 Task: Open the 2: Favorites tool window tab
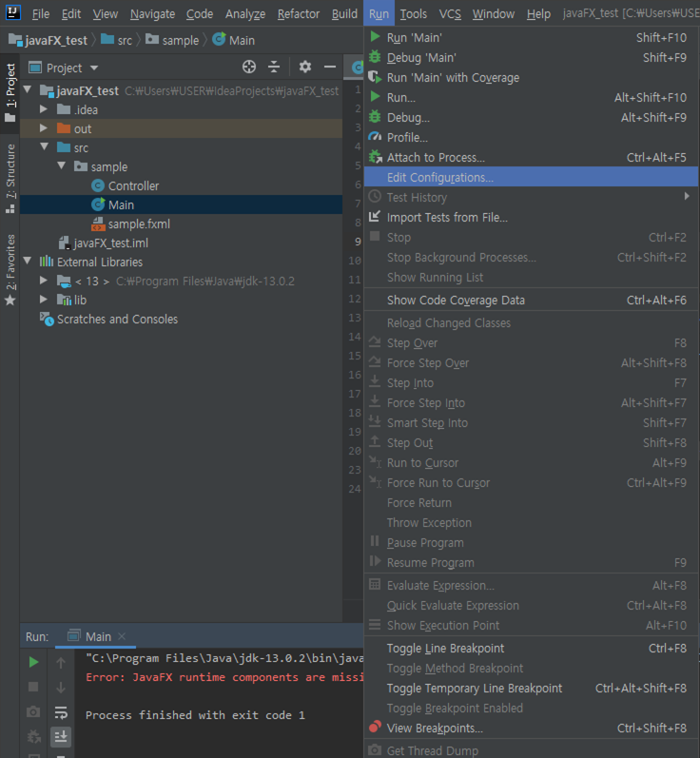[x=10, y=270]
